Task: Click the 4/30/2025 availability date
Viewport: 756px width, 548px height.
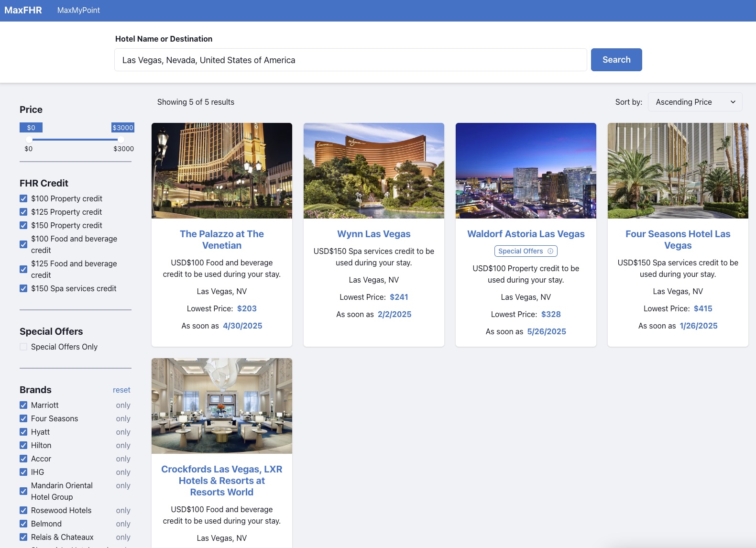Action: click(242, 326)
